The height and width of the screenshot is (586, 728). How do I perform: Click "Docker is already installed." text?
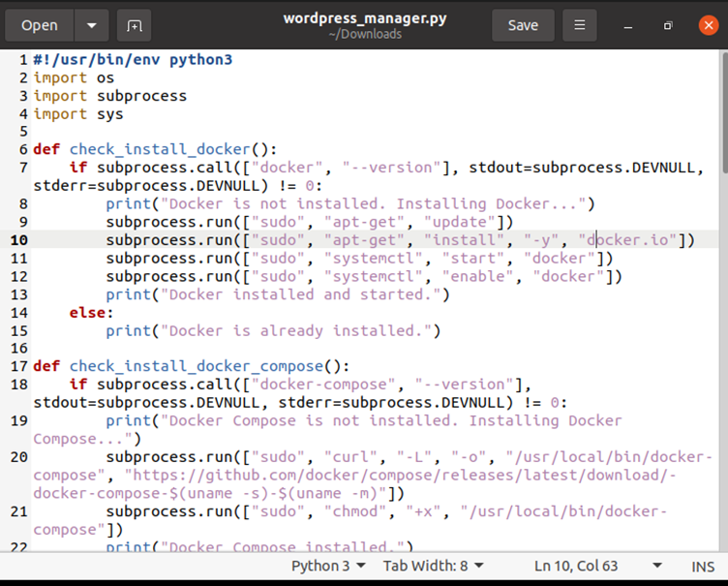(296, 330)
